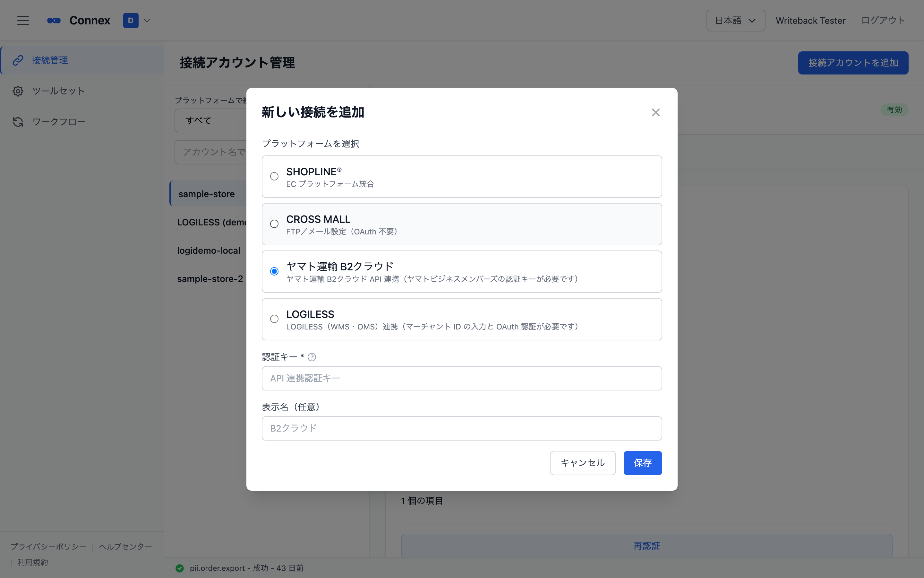Open the hamburger menu
The image size is (924, 578).
pos(23,21)
